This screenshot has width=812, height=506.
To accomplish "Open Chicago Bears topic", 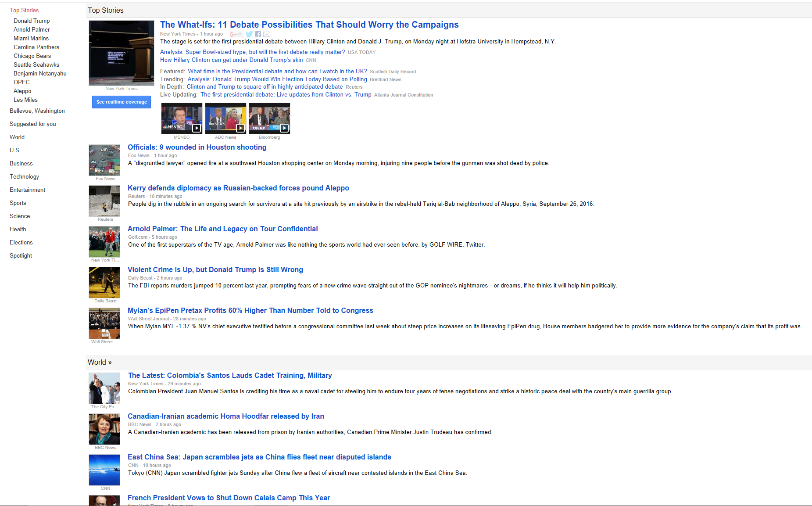I will (32, 56).
